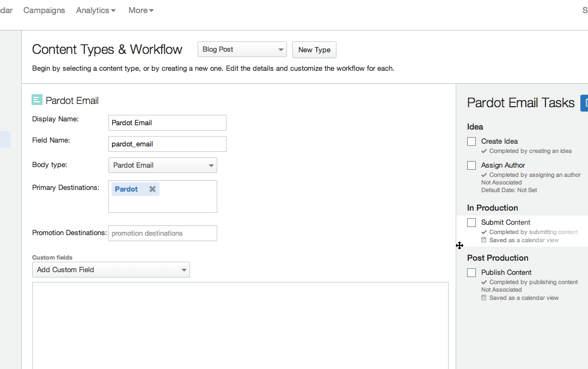Expand the More menu
This screenshot has width=588, height=369.
point(141,10)
